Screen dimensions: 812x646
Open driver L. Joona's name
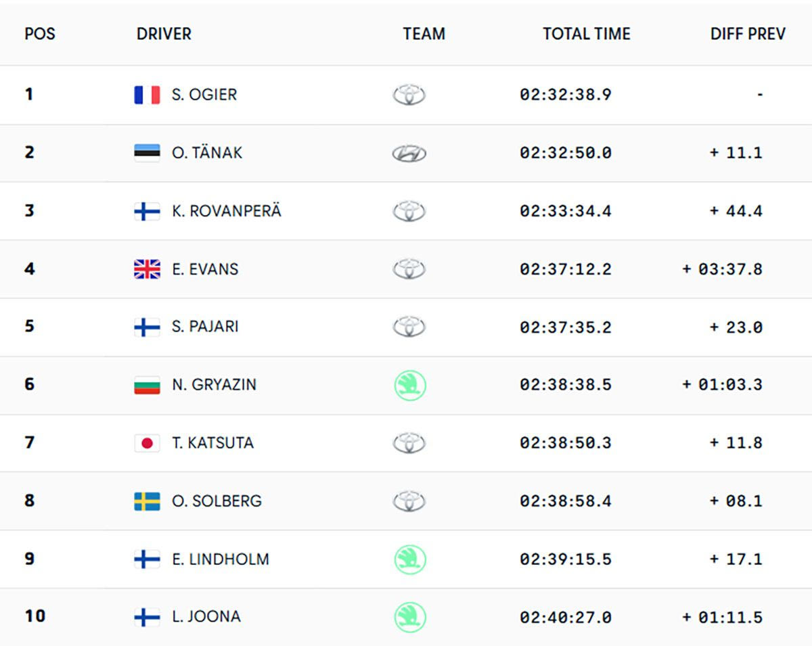click(x=206, y=617)
